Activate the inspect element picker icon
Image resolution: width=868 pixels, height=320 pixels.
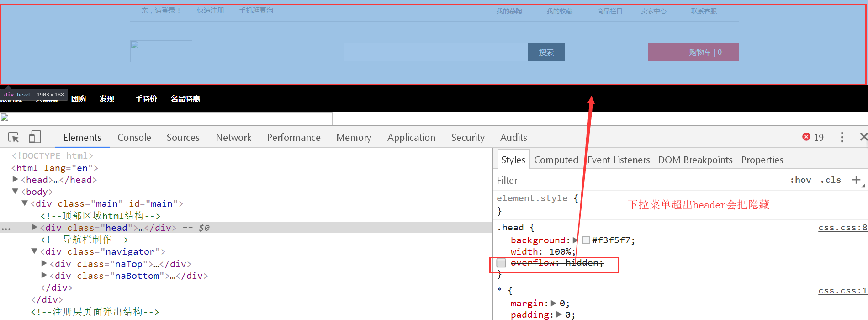click(14, 137)
